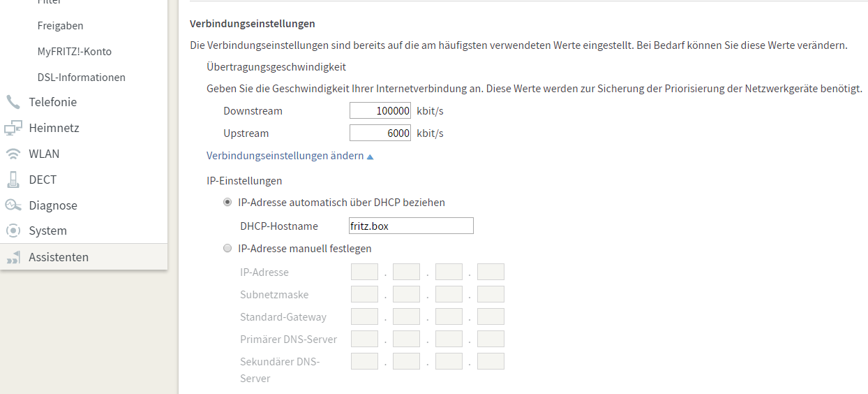Click the DHCP-Hostname text field
The width and height of the screenshot is (868, 394).
[x=412, y=226]
